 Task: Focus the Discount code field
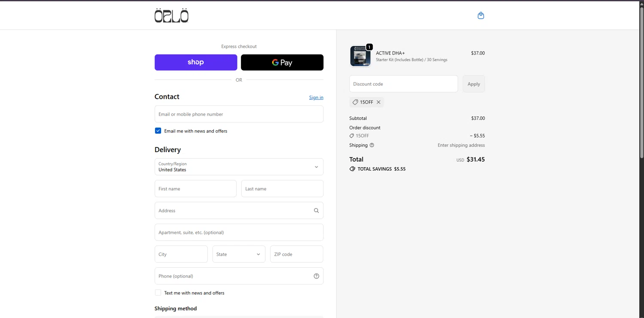click(404, 84)
